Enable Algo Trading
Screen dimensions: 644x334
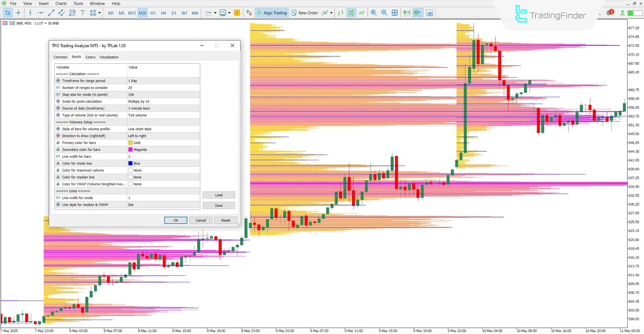(272, 13)
